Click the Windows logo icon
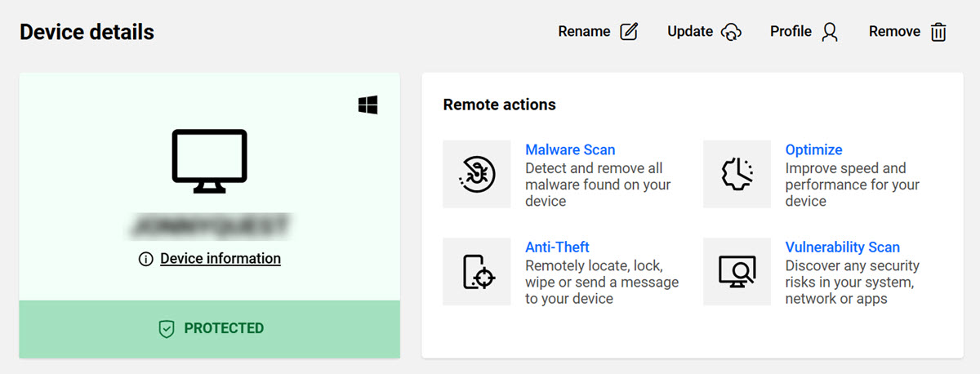Image resolution: width=980 pixels, height=374 pixels. coord(367,105)
